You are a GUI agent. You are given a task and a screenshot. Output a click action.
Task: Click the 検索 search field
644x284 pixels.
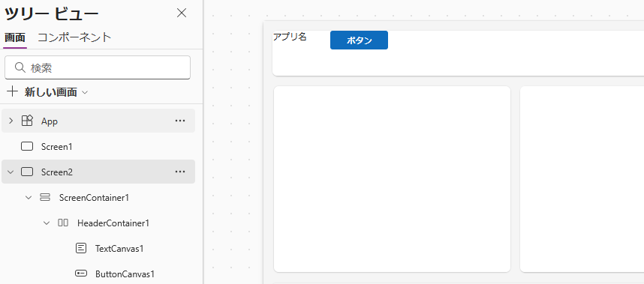click(x=98, y=67)
